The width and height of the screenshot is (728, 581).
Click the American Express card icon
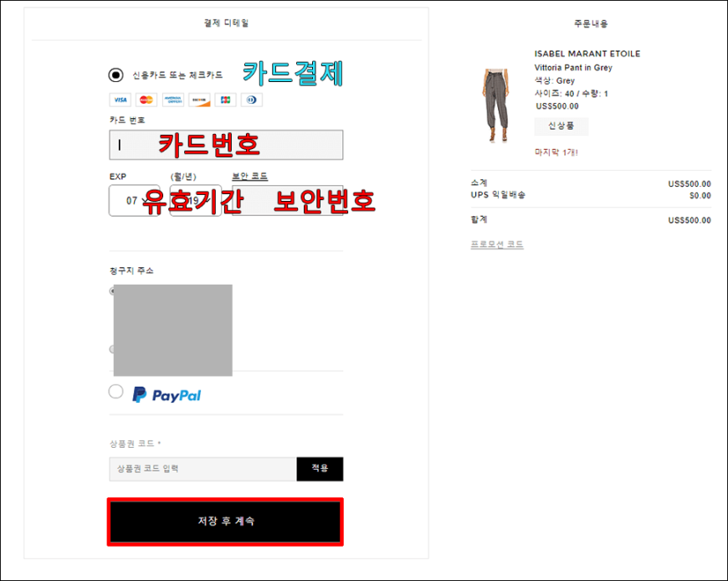pyautogui.click(x=172, y=100)
